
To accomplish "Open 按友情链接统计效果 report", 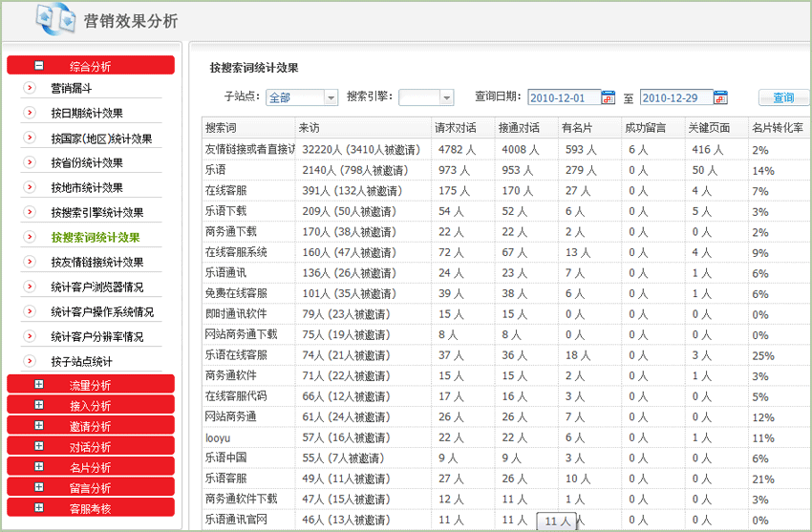I will point(97,263).
